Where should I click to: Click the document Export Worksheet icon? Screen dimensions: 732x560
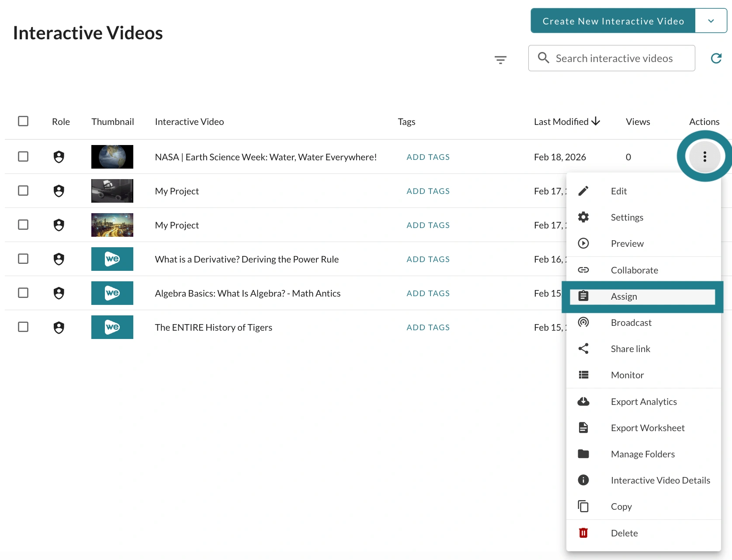click(x=583, y=428)
